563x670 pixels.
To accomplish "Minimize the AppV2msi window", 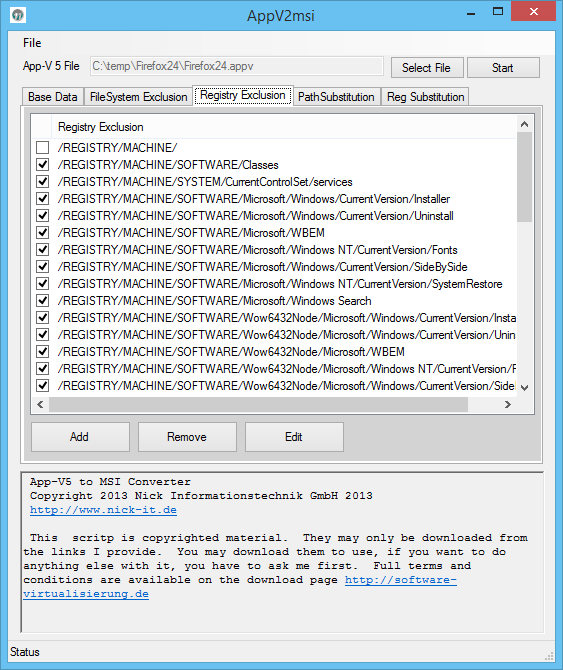I will (471, 13).
